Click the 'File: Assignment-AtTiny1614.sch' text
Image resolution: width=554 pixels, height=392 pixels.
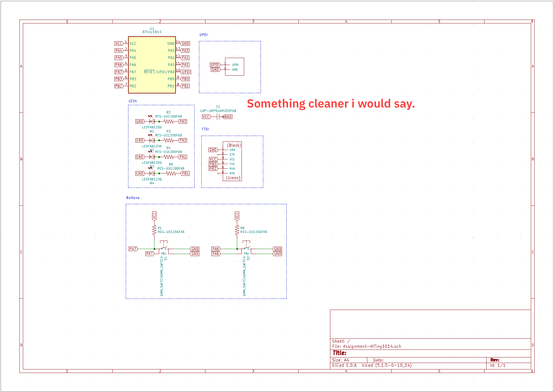click(x=366, y=346)
